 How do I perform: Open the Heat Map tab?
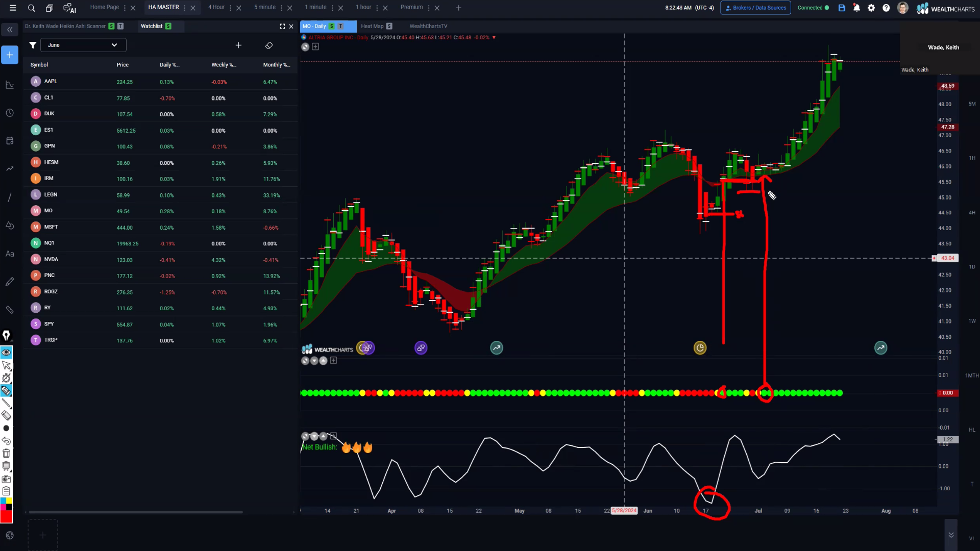[372, 27]
